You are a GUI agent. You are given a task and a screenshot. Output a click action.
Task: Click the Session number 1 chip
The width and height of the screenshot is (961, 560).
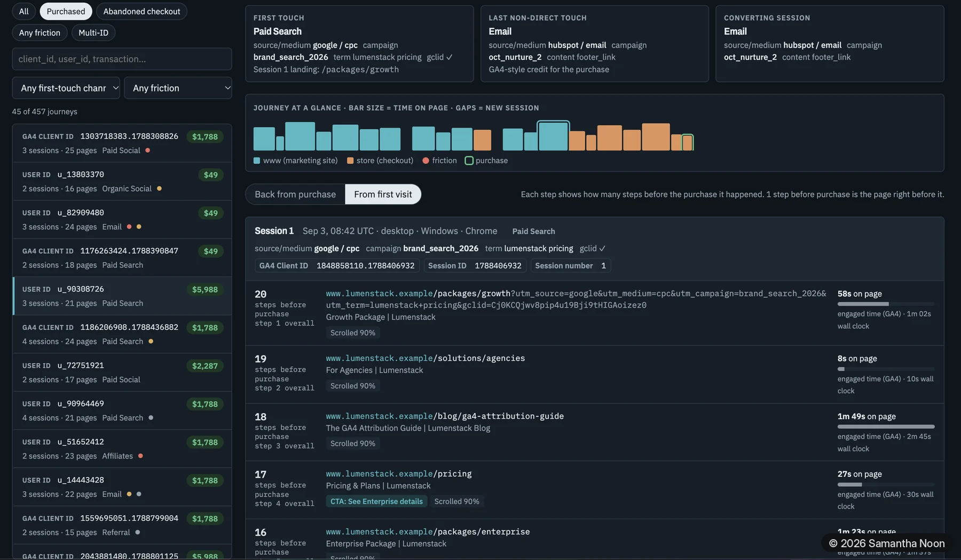coord(571,266)
